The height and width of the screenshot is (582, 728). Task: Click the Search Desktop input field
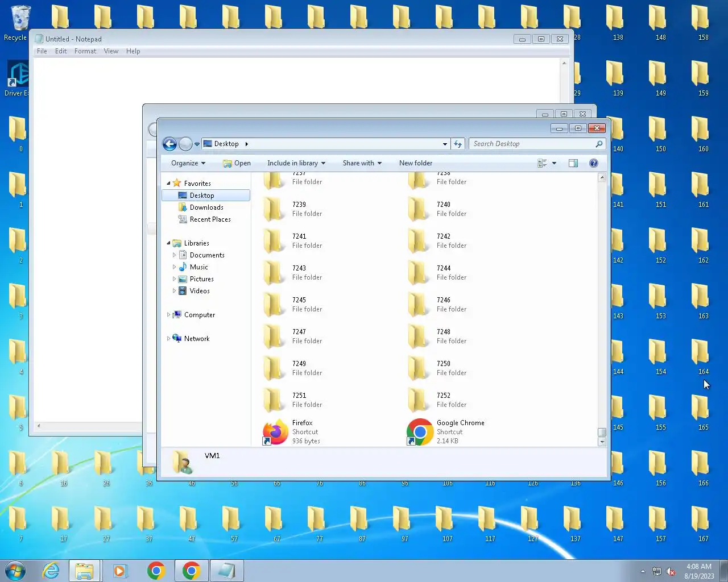pyautogui.click(x=531, y=144)
